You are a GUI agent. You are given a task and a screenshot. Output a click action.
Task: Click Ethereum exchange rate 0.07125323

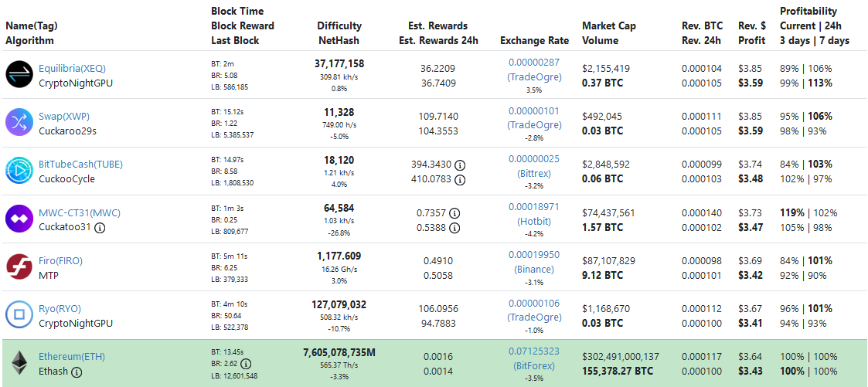(534, 351)
